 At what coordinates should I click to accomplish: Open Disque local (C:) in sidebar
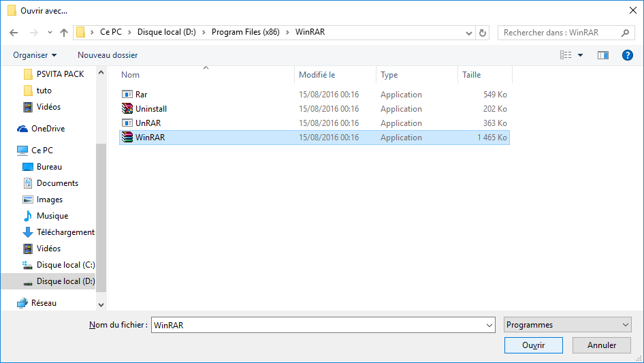tap(66, 265)
